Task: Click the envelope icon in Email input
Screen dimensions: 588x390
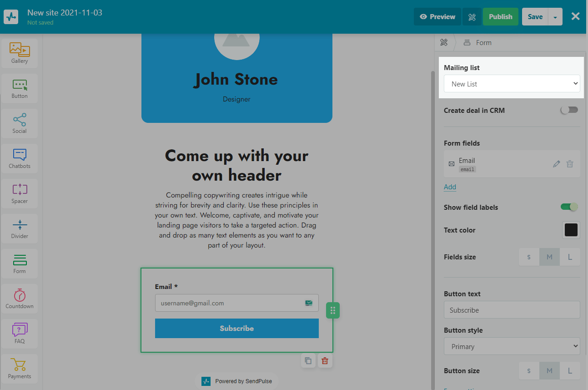Action: [309, 303]
